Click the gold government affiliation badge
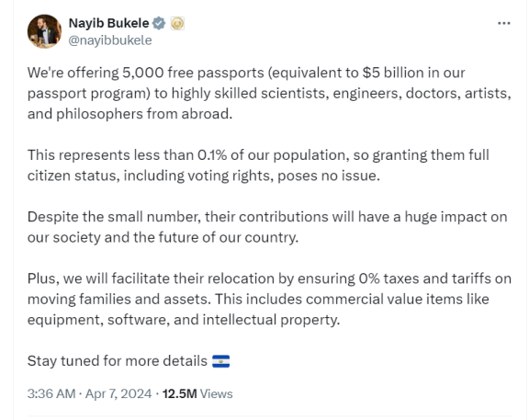The height and width of the screenshot is (420, 529). tap(177, 23)
